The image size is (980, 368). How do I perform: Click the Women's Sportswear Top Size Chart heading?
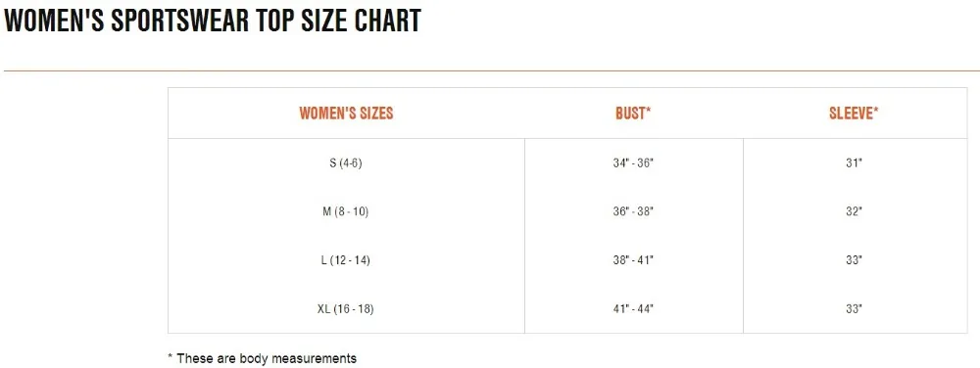point(213,21)
